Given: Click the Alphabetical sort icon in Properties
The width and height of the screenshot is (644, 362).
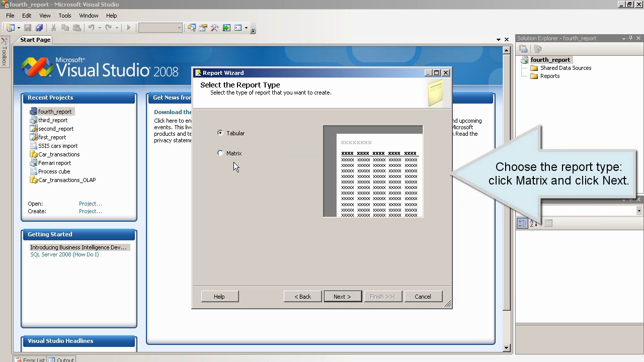Looking at the screenshot, I should (x=533, y=223).
